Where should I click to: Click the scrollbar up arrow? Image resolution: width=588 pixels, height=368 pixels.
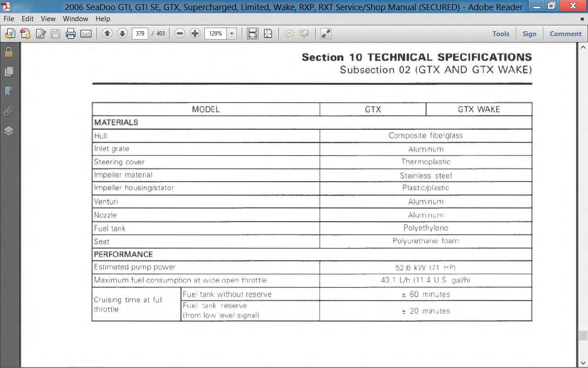tap(583, 47)
